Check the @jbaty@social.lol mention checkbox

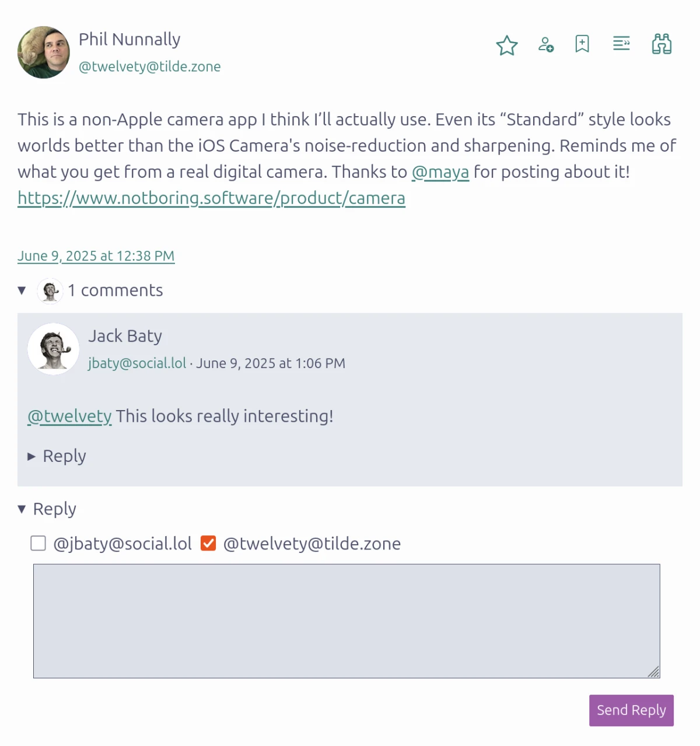point(38,544)
